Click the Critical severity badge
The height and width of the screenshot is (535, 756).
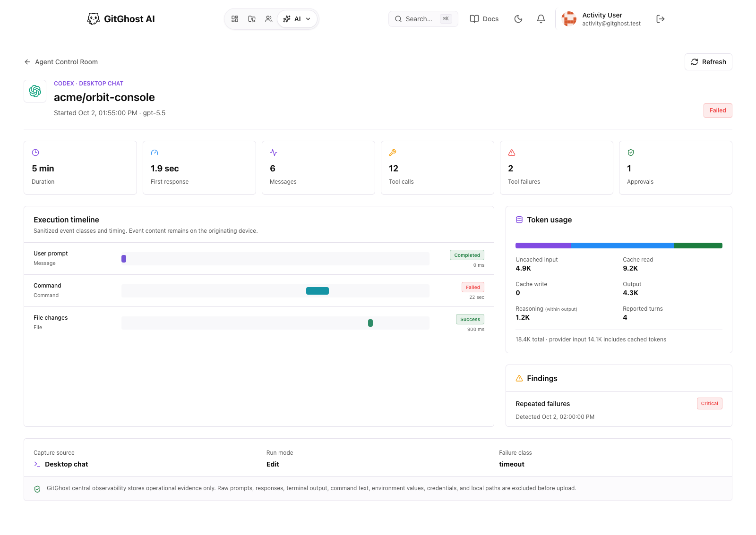click(x=709, y=403)
